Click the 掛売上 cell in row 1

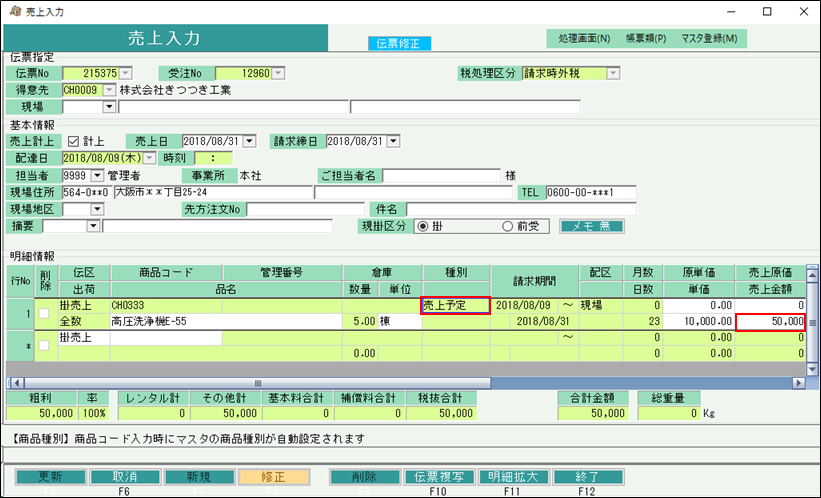tap(84, 305)
